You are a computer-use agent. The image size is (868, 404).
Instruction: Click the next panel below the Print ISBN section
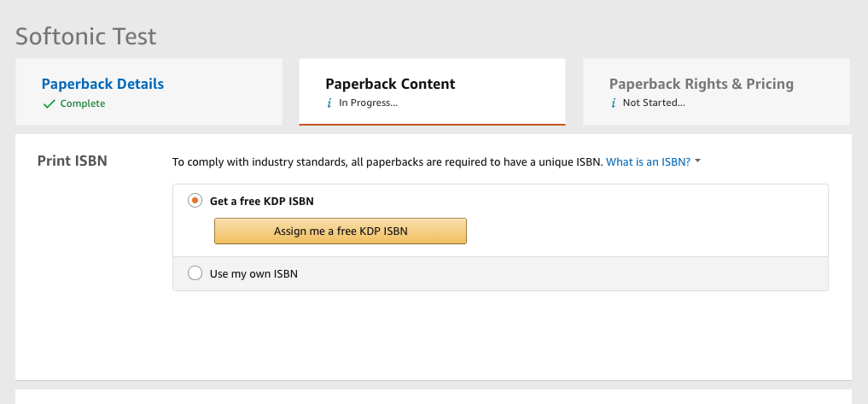[x=433, y=397]
